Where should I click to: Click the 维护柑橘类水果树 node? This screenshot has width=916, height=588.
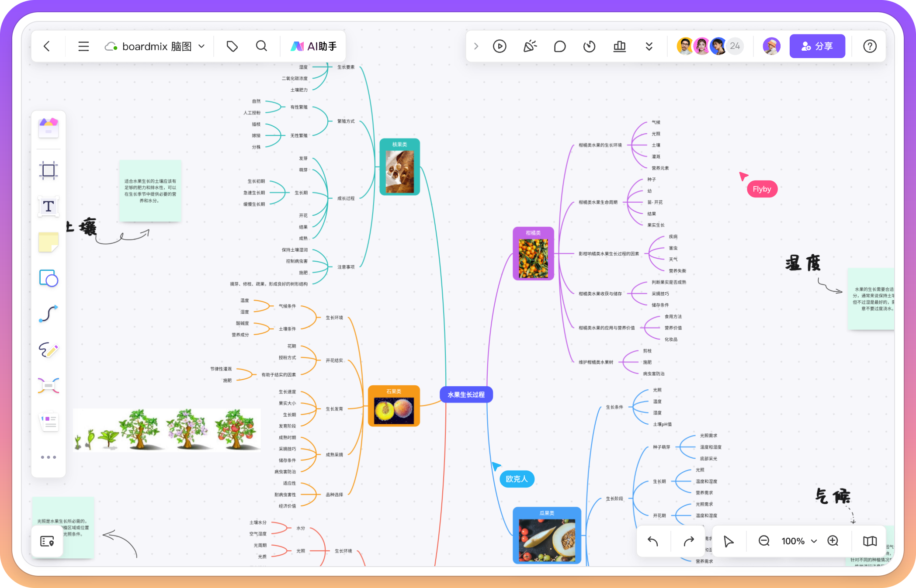[x=596, y=362]
